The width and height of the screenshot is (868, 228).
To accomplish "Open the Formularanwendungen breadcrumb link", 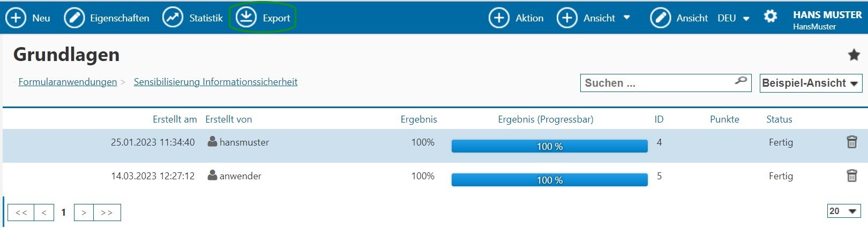I will [x=68, y=82].
